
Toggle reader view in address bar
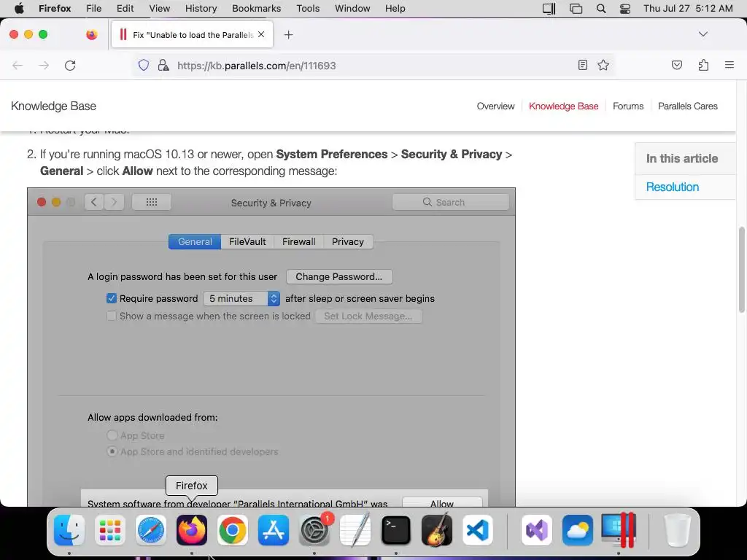coord(582,65)
